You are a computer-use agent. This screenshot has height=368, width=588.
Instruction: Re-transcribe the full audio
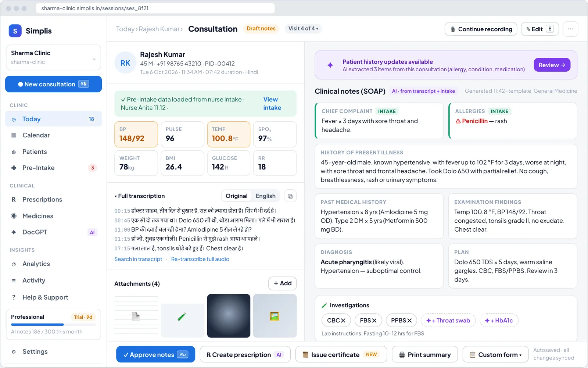coord(200,259)
